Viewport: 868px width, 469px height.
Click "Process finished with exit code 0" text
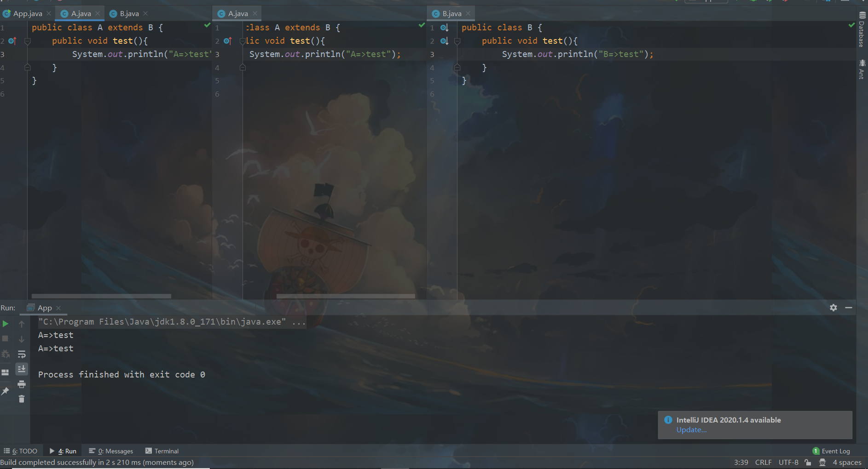(122, 375)
